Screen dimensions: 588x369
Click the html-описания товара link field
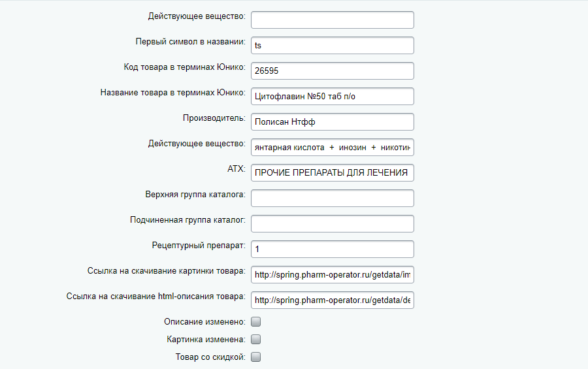click(x=333, y=300)
